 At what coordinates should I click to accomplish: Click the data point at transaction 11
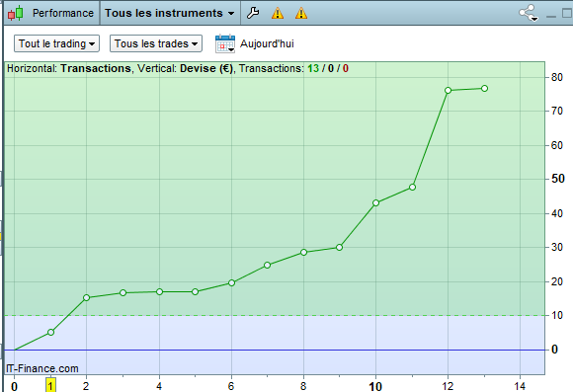412,187
